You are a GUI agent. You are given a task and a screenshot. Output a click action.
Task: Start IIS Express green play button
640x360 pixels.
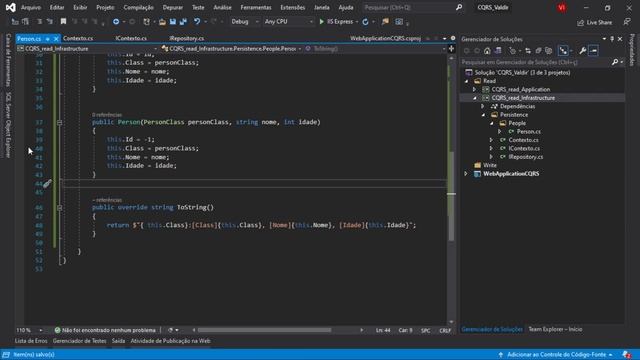pyautogui.click(x=322, y=22)
